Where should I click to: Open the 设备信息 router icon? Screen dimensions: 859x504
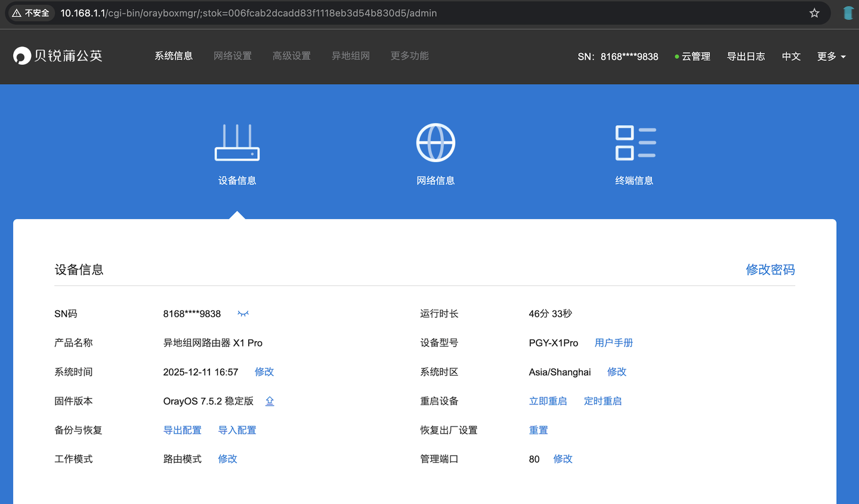[237, 143]
